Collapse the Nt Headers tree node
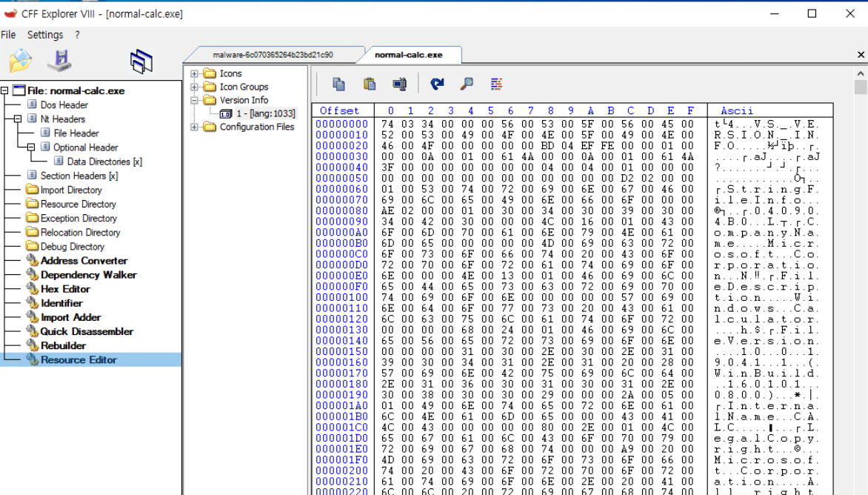868x495 pixels. coord(18,119)
